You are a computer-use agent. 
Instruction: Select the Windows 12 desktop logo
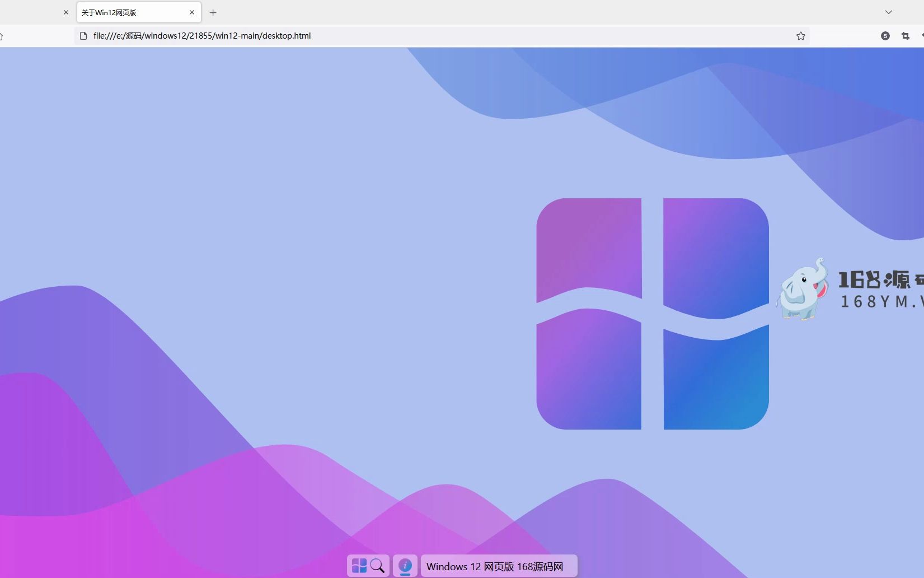[652, 314]
